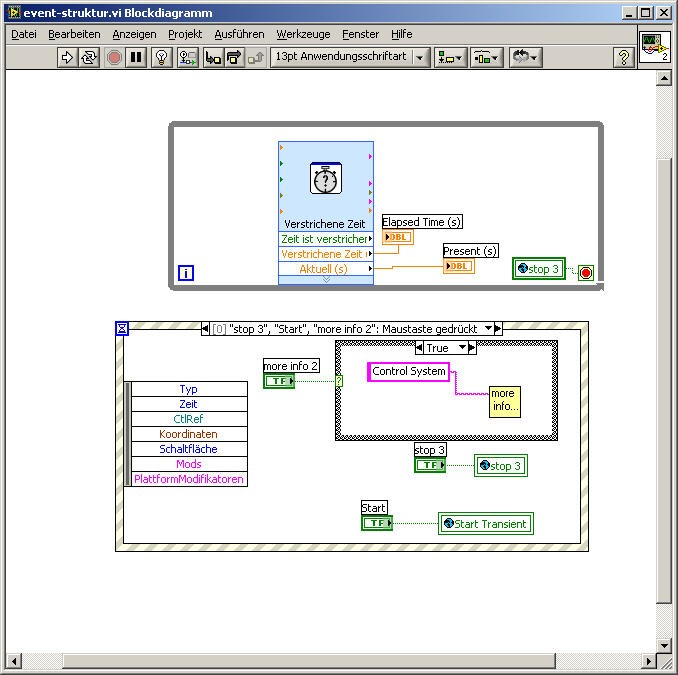Expand the Verstrichene Zeit VI bottom chevron
This screenshot has width=678, height=675.
click(326, 280)
